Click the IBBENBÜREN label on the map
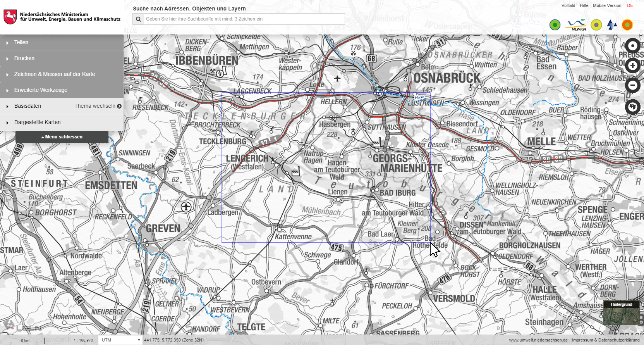 click(207, 61)
